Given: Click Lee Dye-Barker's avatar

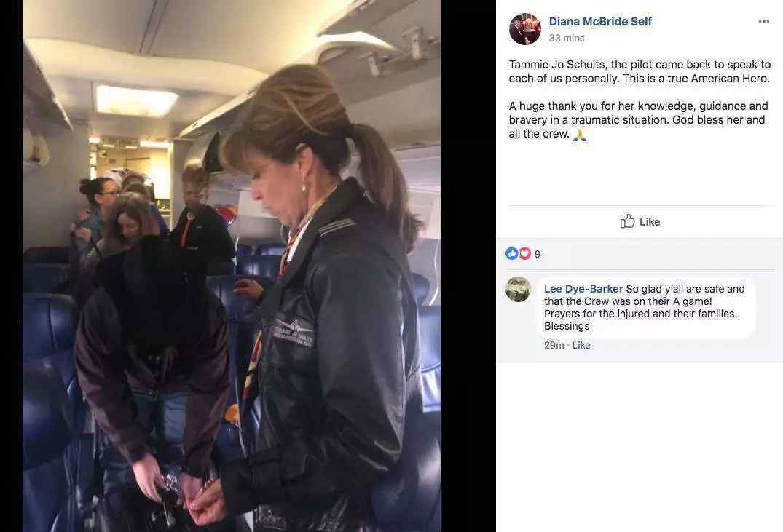Looking at the screenshot, I should (x=519, y=290).
